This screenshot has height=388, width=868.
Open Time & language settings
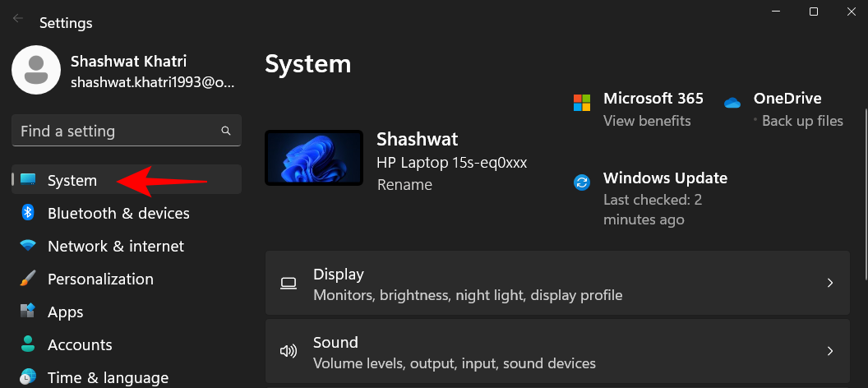click(108, 377)
